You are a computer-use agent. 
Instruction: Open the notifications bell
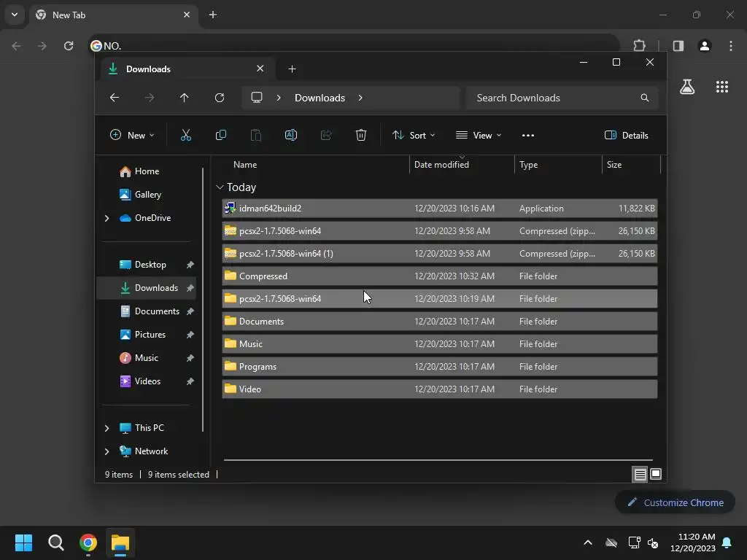727,542
